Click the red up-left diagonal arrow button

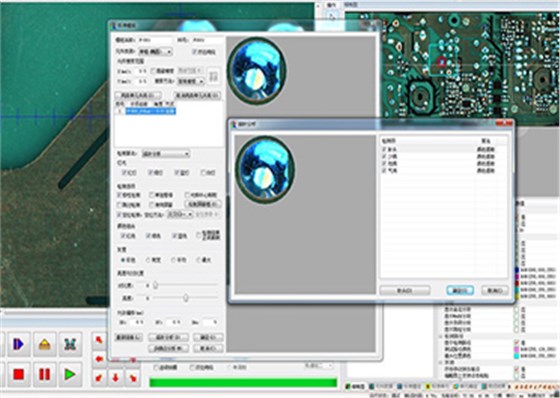[99, 340]
